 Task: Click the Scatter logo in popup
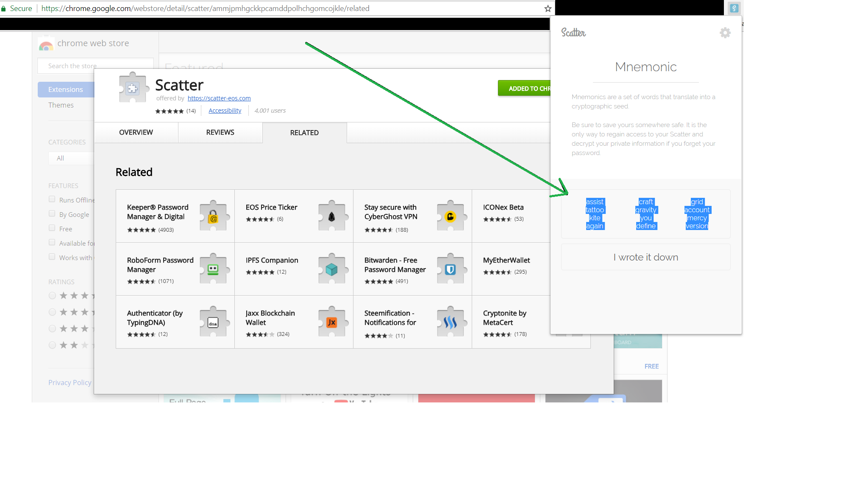(573, 33)
